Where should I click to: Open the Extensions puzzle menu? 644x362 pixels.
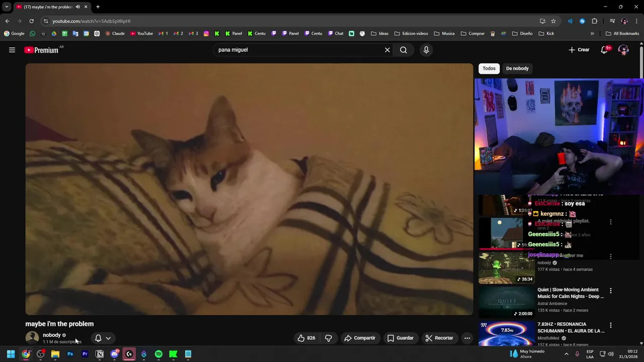594,21
